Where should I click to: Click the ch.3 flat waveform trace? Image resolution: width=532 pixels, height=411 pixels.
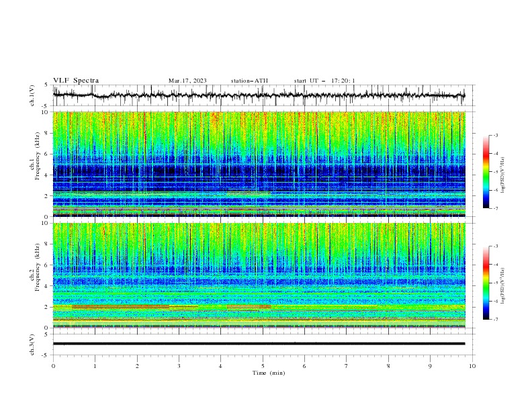[x=259, y=344]
